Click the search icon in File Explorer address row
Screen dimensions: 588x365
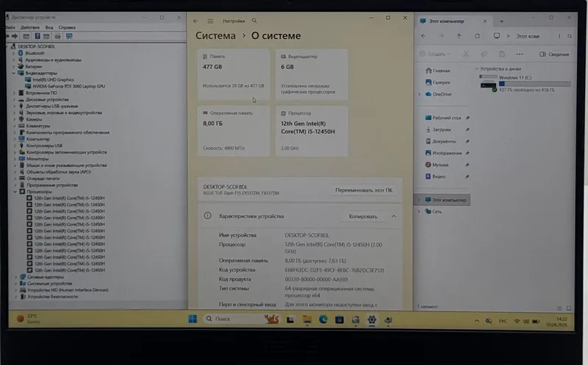[x=570, y=36]
